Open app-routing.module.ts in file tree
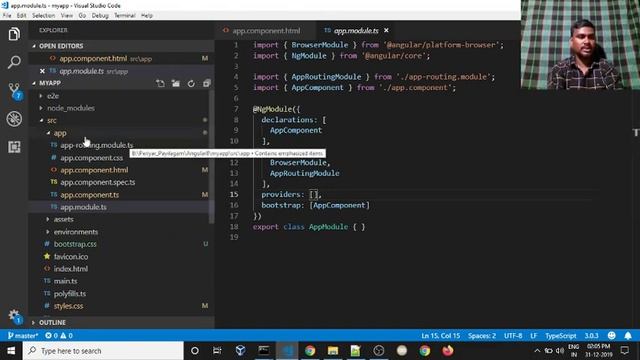The width and height of the screenshot is (640, 360). (x=96, y=145)
